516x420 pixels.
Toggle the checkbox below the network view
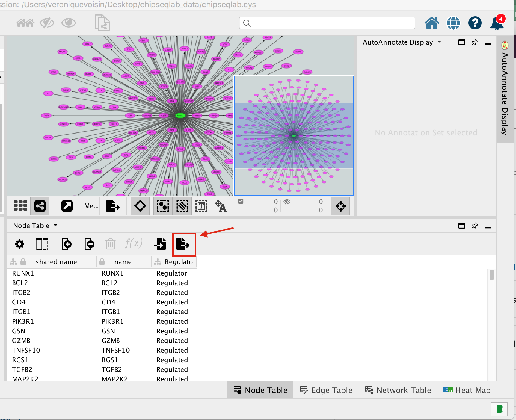pos(241,201)
